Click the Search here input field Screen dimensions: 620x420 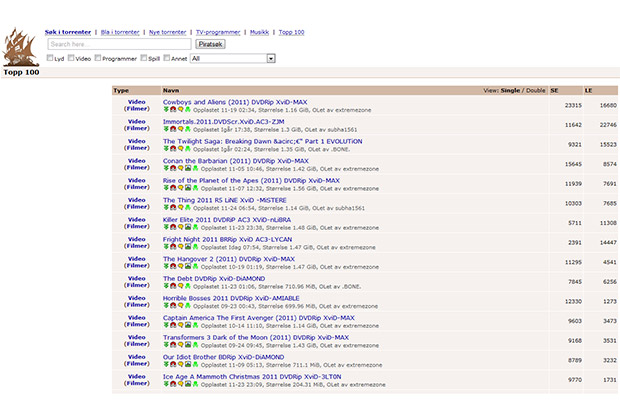(x=119, y=44)
